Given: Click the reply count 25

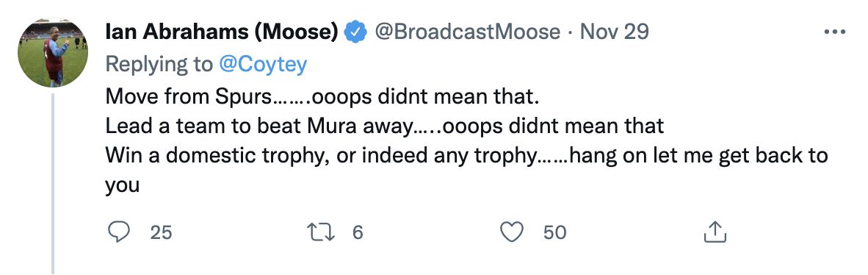Looking at the screenshot, I should point(161,232).
